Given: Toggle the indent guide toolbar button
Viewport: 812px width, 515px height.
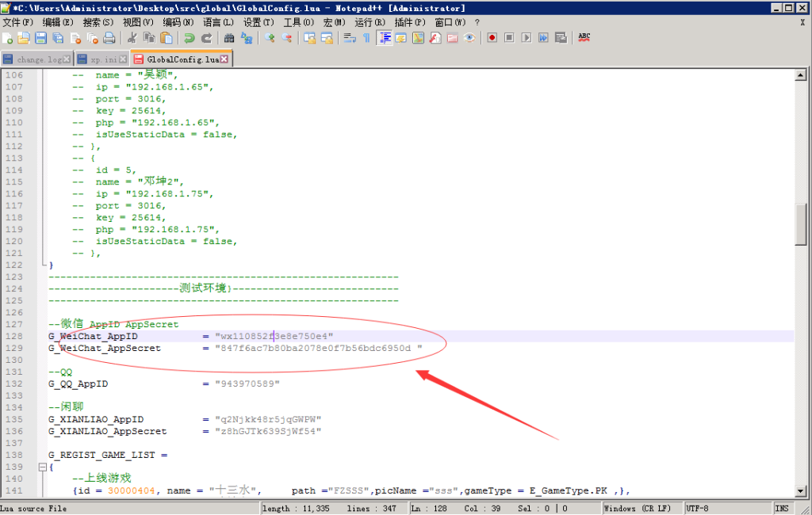Looking at the screenshot, I should point(384,38).
